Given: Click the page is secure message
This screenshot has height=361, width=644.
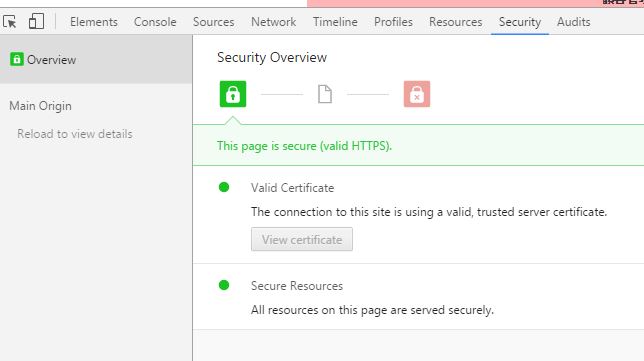Looking at the screenshot, I should click(x=304, y=146).
